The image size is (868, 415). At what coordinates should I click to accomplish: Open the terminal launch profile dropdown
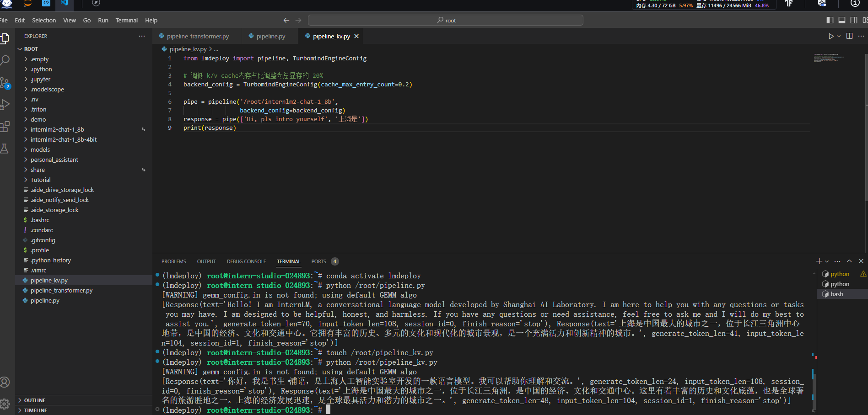(x=827, y=261)
